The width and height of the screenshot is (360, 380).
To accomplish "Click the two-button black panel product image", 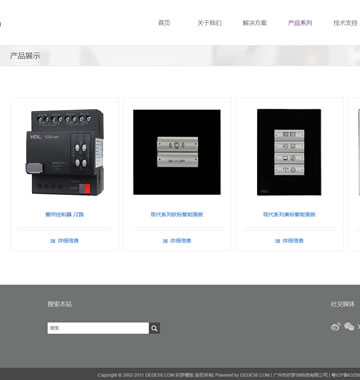I will point(177,152).
